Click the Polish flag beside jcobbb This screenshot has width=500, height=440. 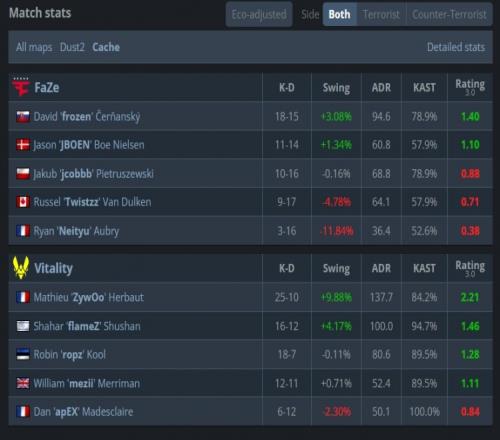click(23, 173)
